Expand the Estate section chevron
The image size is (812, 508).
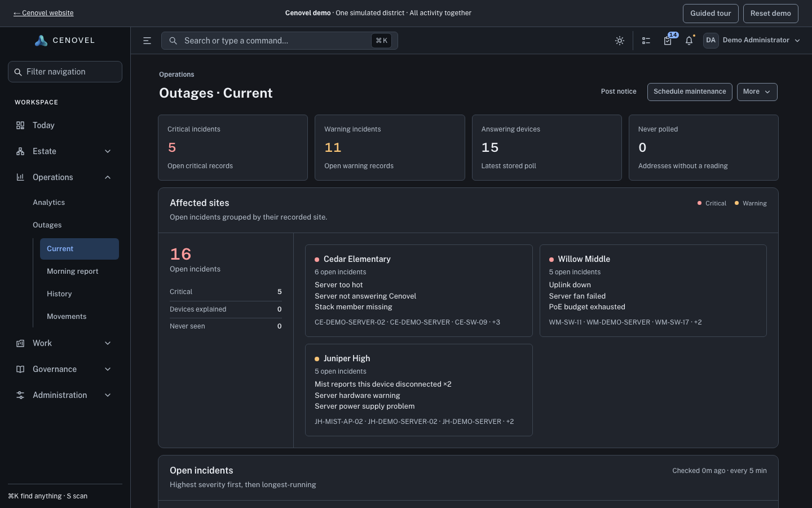pos(108,151)
